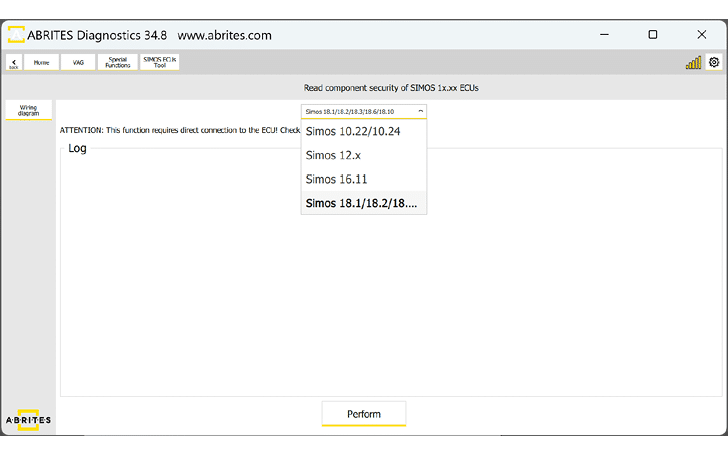Open the Wiring diagram tab
Viewport: 728px width, 455px height.
[x=28, y=110]
